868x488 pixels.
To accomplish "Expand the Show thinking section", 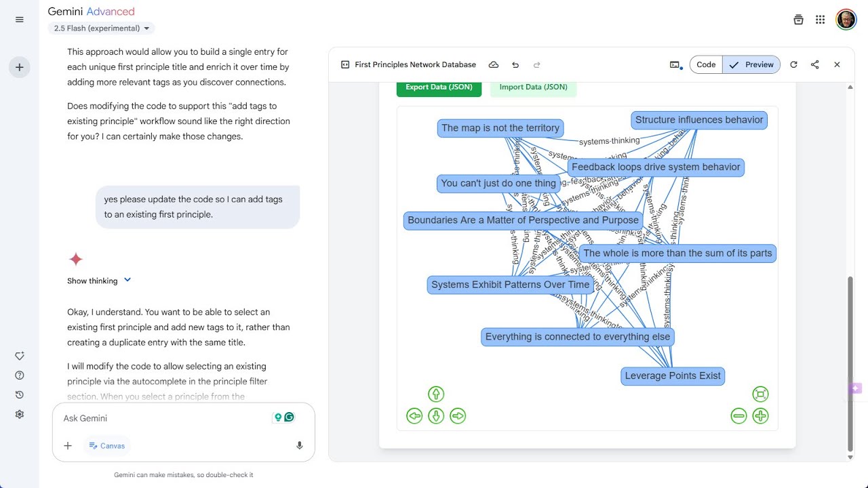I will [99, 281].
